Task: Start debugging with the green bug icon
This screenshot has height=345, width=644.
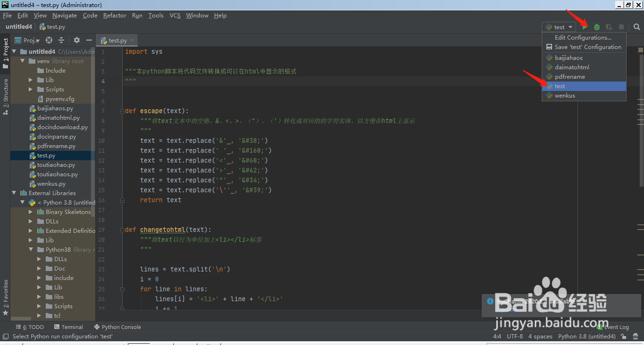Action: pyautogui.click(x=597, y=27)
